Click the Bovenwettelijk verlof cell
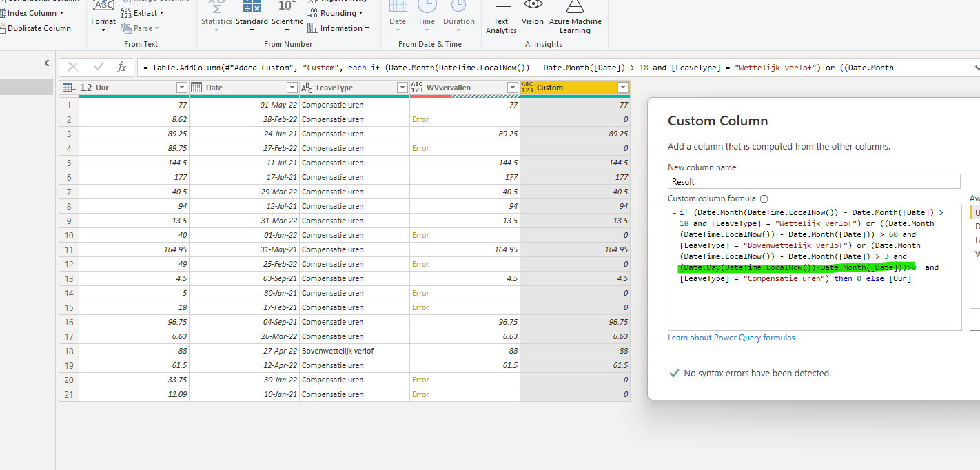The width and height of the screenshot is (980, 470). click(354, 351)
